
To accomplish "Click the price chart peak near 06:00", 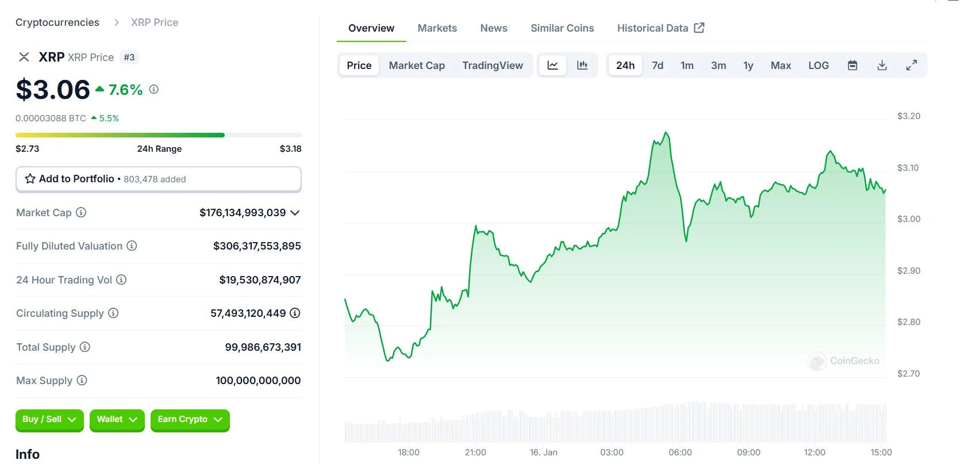I will pyautogui.click(x=667, y=133).
